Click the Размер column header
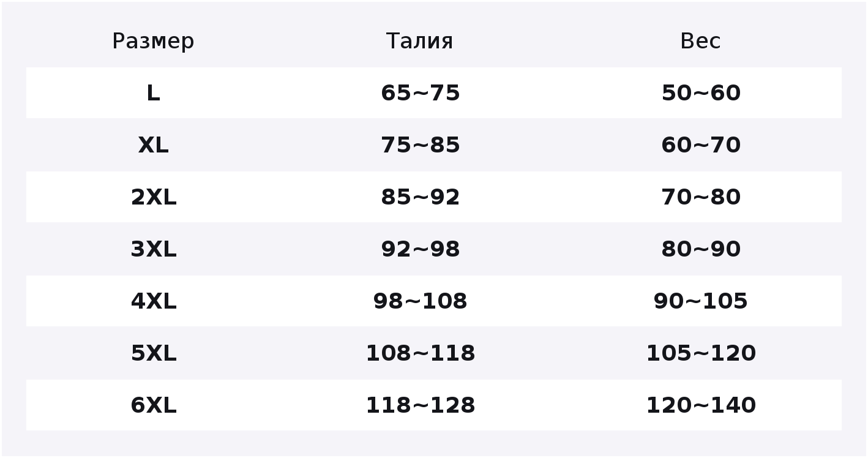Viewport: 868px width, 458px height. [153, 42]
